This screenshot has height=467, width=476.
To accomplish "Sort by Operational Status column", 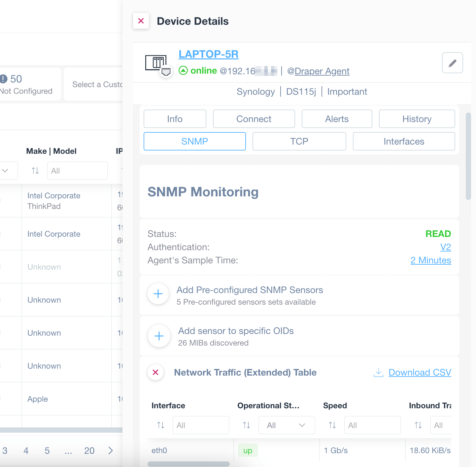I will (x=247, y=425).
